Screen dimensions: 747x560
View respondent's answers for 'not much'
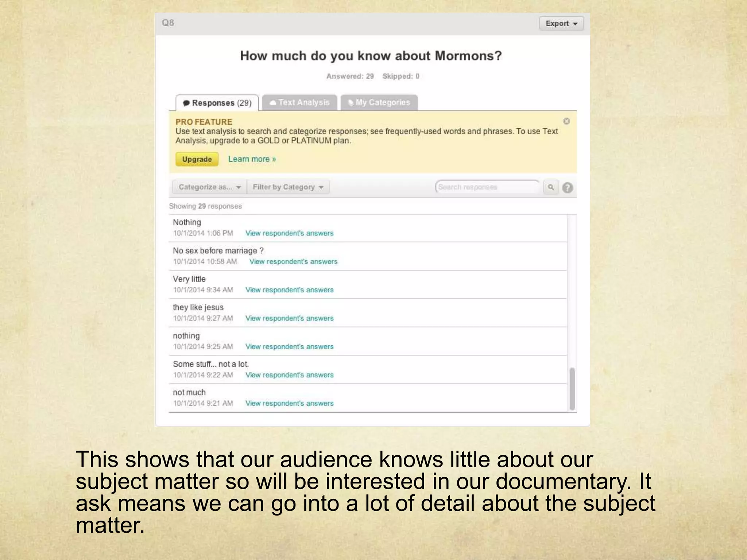point(290,404)
